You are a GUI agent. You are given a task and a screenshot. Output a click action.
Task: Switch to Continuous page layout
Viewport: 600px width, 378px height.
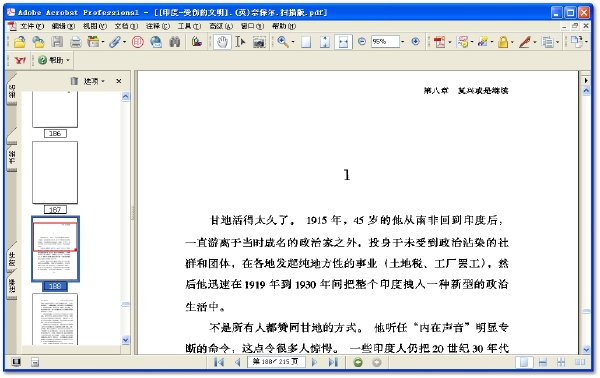(x=543, y=362)
